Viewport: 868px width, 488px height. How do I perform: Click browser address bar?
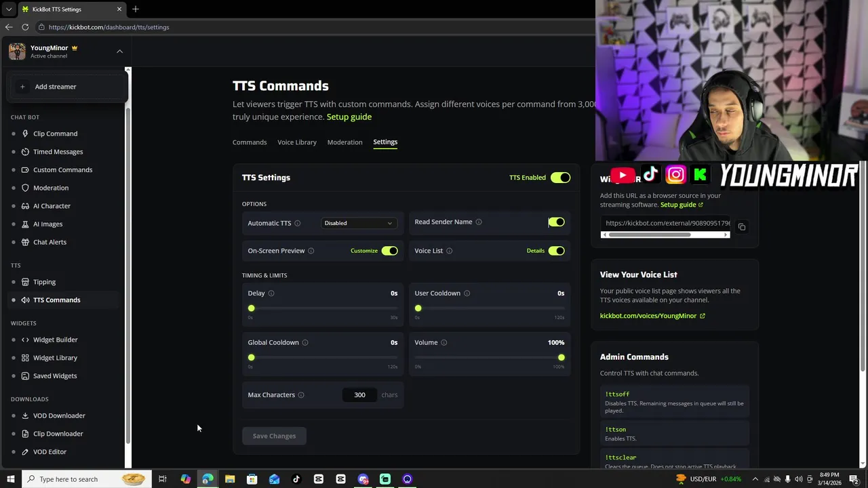[312, 27]
